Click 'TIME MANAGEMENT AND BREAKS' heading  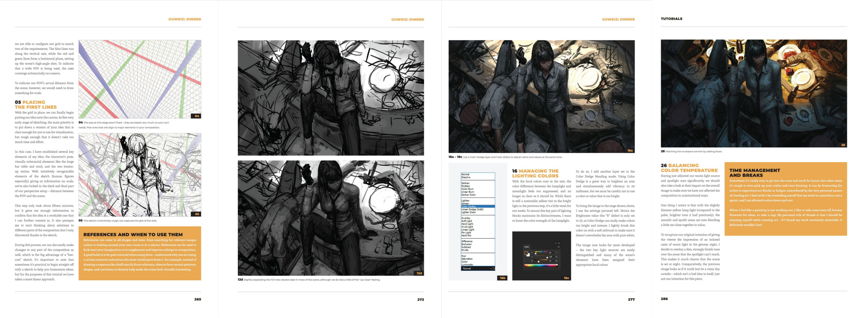[x=755, y=173]
